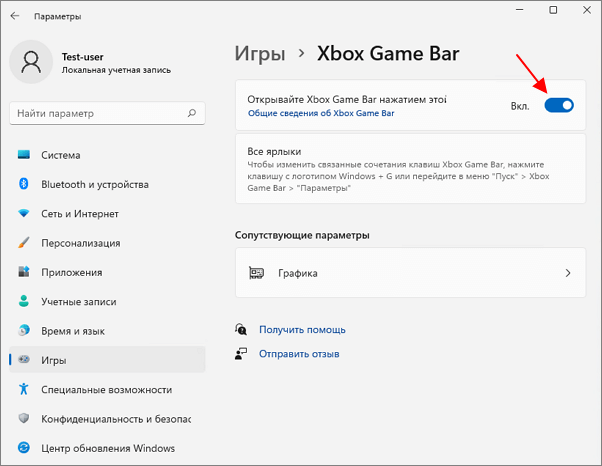Click the Xbox Game Bar page heading
The image size is (602, 466).
388,53
